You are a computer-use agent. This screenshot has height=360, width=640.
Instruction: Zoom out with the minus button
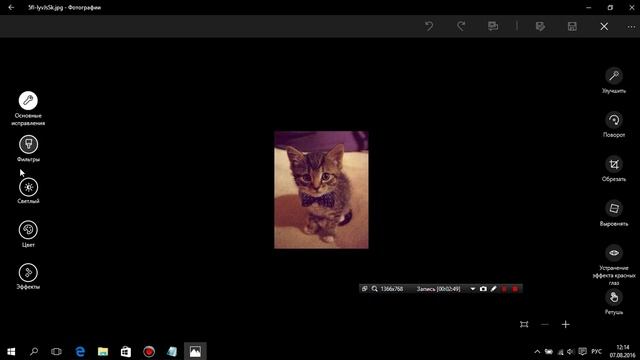tap(545, 324)
